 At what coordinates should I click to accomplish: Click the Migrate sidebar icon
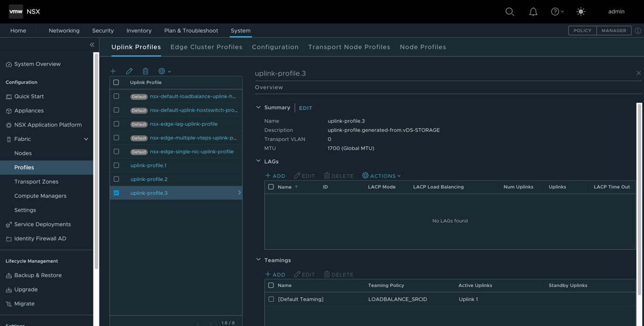point(9,304)
